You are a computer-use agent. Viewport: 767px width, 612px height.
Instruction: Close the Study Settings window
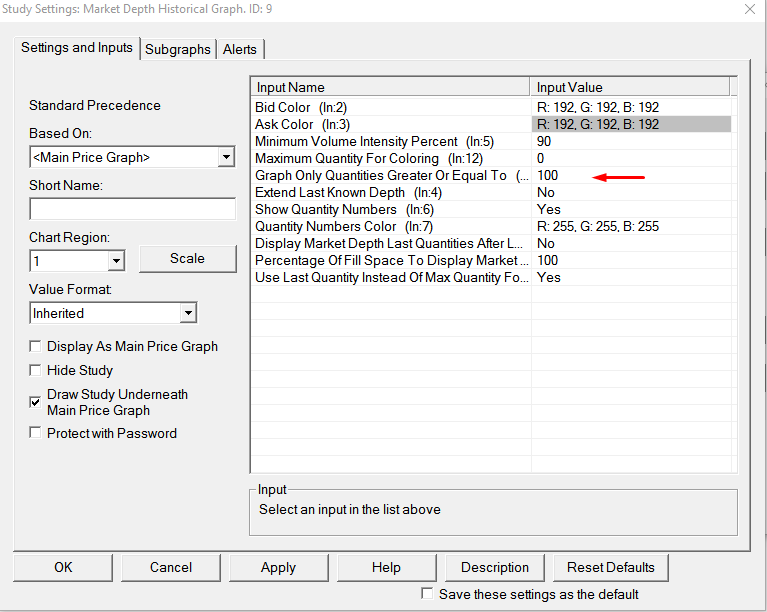click(x=749, y=9)
